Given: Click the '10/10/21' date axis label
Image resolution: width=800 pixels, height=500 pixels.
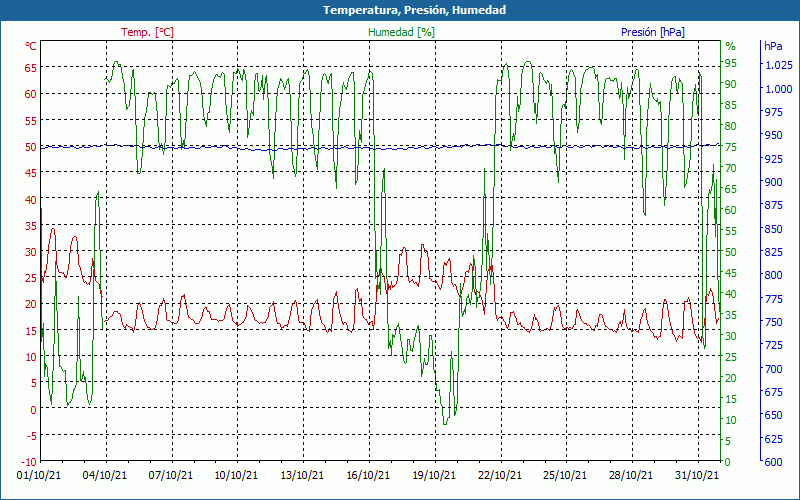Looking at the screenshot, I should coord(236,475).
